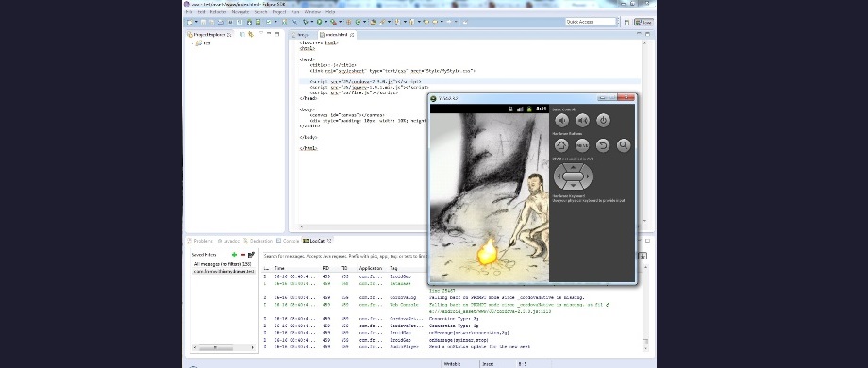Select the com.* saved filter entry

(x=225, y=271)
